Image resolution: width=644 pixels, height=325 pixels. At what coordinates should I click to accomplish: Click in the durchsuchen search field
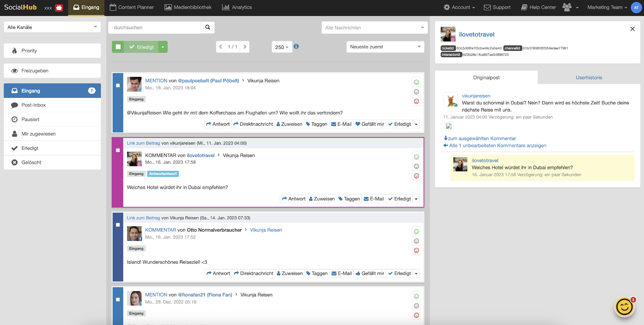point(155,27)
